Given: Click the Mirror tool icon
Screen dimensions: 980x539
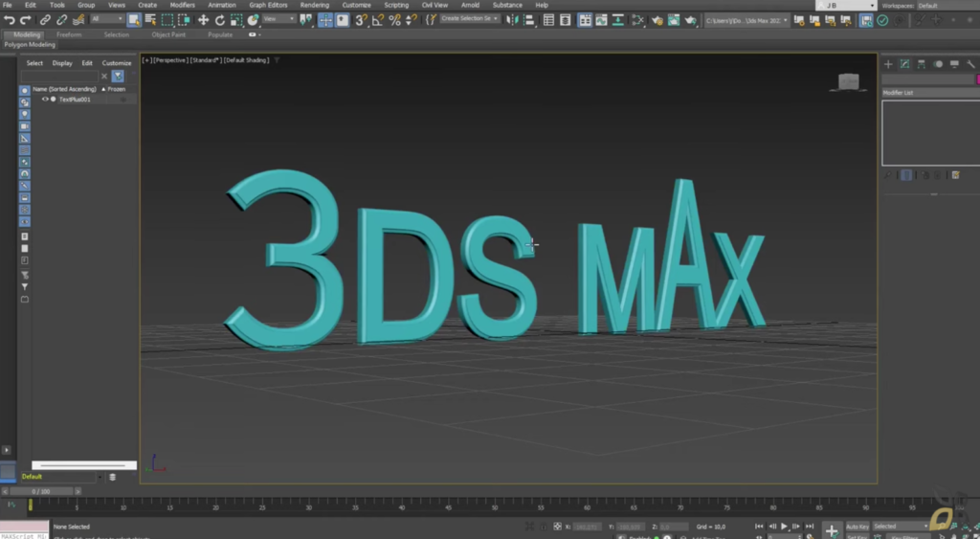Looking at the screenshot, I should click(512, 20).
